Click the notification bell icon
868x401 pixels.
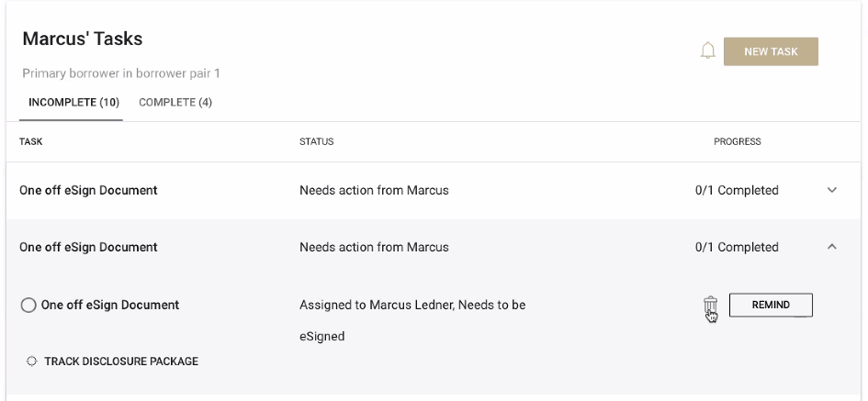[x=707, y=51]
